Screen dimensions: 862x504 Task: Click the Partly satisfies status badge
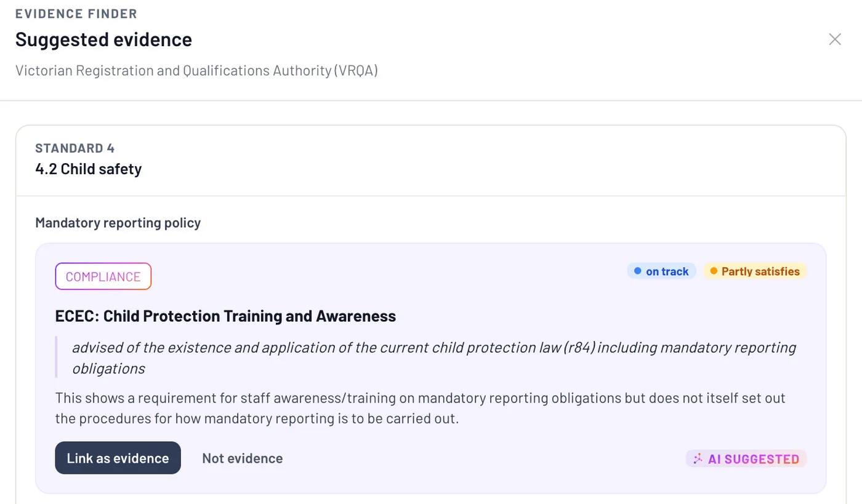coord(755,271)
